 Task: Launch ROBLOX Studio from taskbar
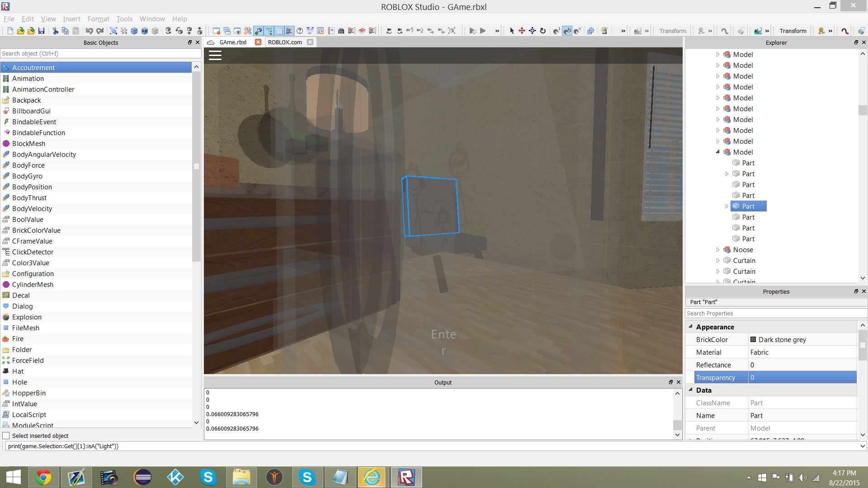point(406,477)
